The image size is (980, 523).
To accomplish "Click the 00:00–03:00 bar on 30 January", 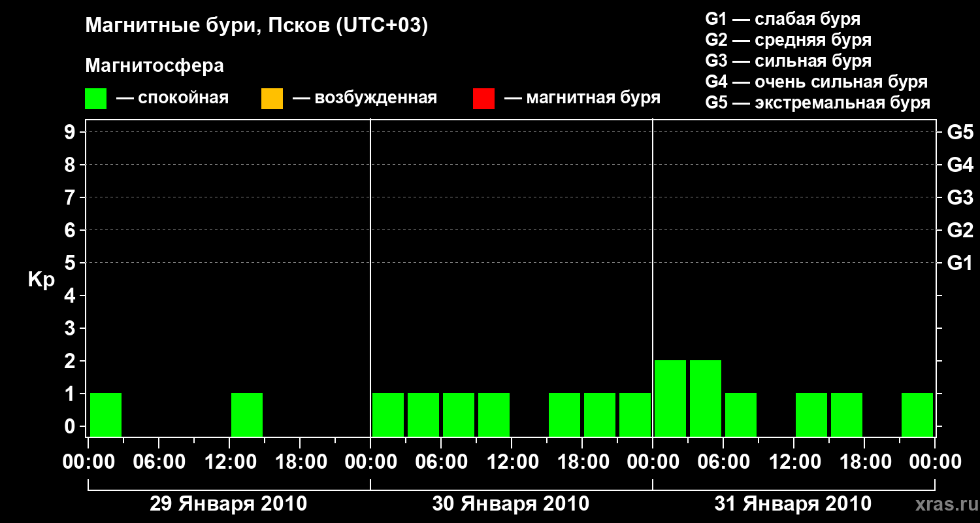I will (x=388, y=414).
